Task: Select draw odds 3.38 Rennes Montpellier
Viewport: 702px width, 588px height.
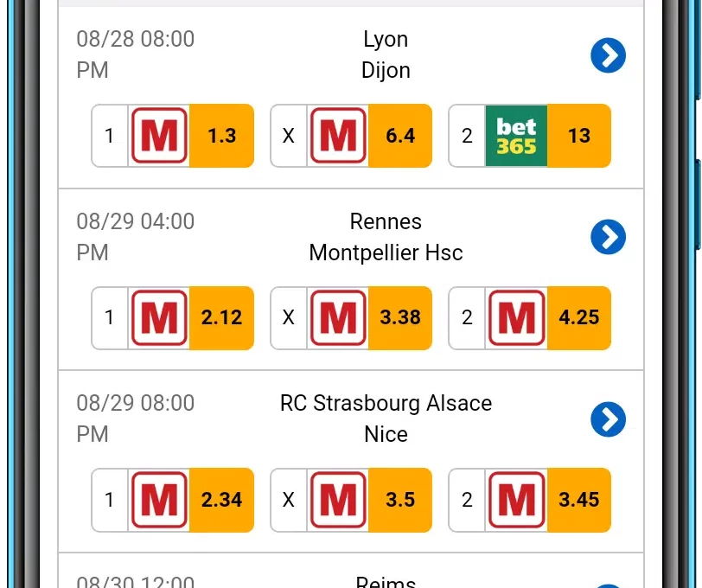Action: pos(400,317)
